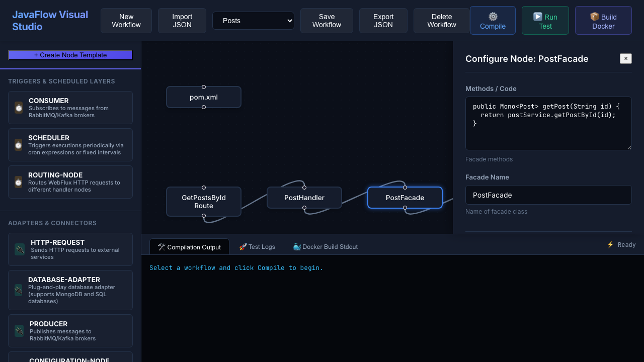
Task: Click Export JSON button
Action: 383,21
